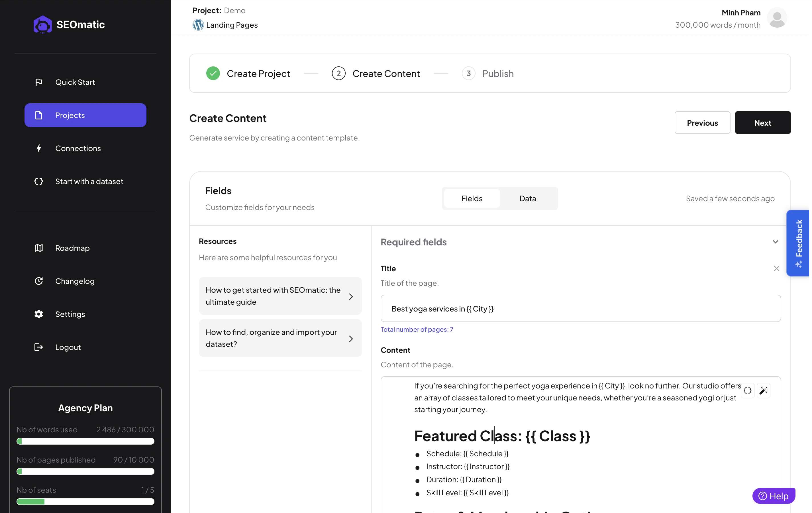Click the Next button

(762, 123)
